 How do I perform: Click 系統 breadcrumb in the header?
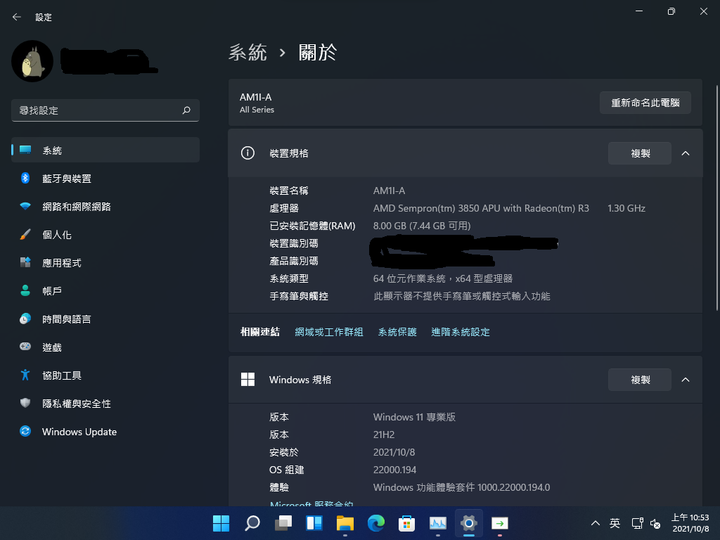point(248,52)
